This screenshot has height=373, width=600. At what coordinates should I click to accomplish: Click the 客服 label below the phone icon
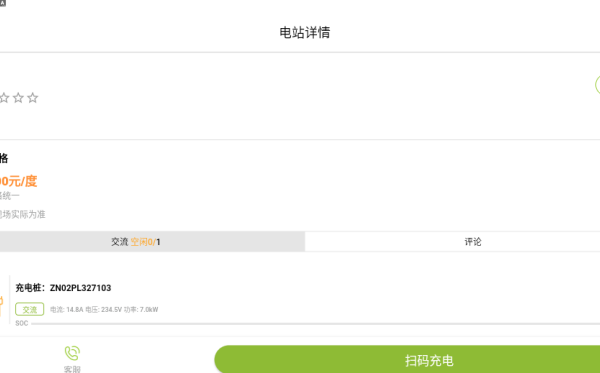[72, 369]
